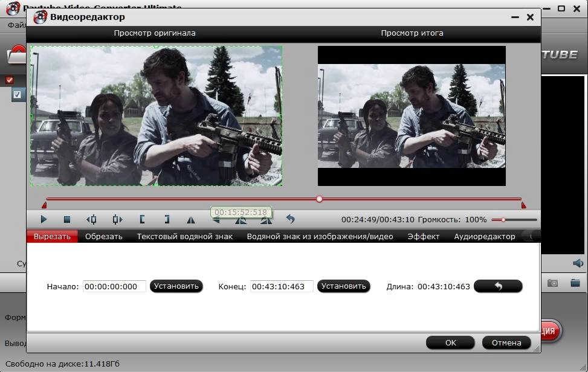Image resolution: width=588 pixels, height=372 pixels.
Task: Select the left trim start marker
Action: 44,205
